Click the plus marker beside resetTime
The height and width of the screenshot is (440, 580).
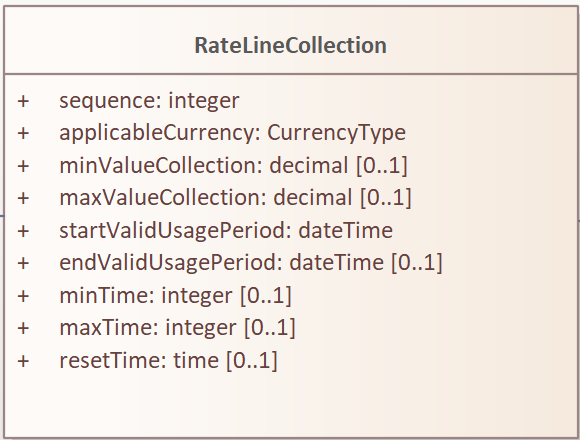tap(23, 361)
